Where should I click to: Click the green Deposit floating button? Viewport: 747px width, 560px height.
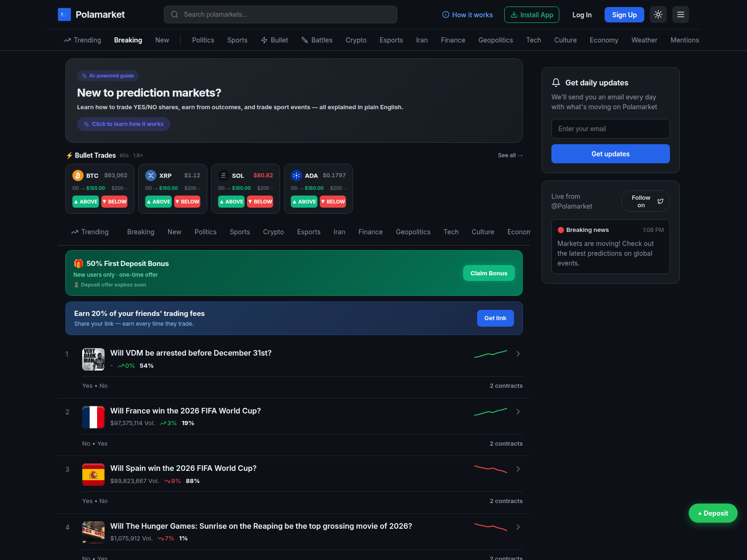click(x=713, y=513)
